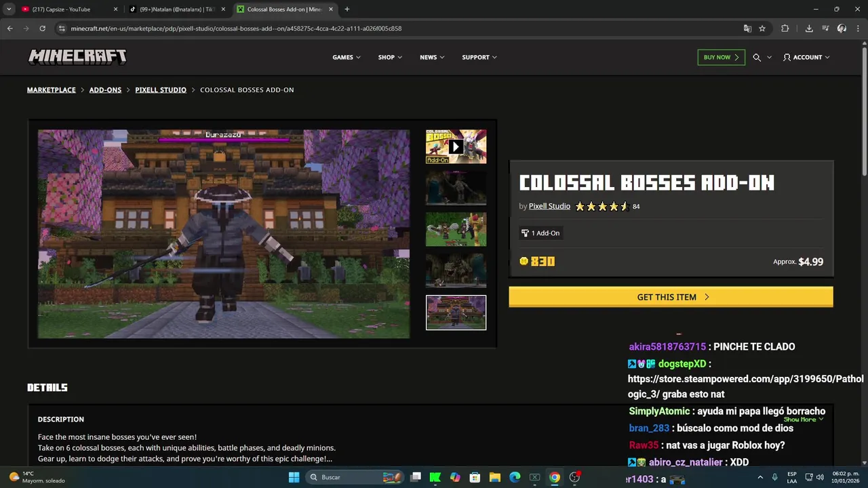868x488 pixels.
Task: Open Task View in the taskbar
Action: [416, 477]
